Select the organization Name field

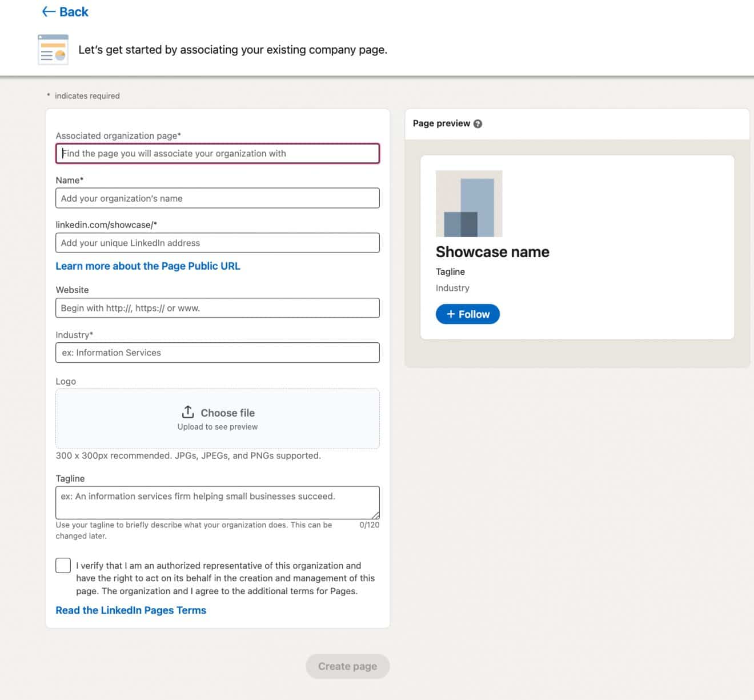[x=217, y=198]
